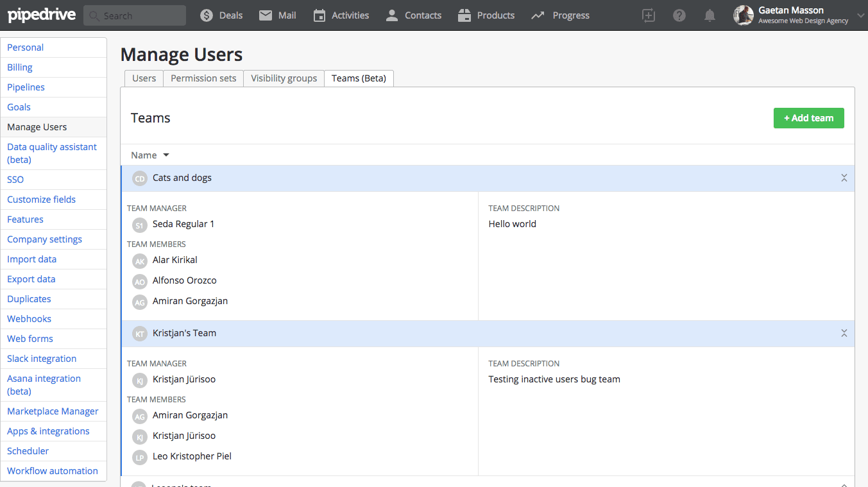The height and width of the screenshot is (487, 868).
Task: Collapse the Cats and dogs team row
Action: click(x=844, y=178)
